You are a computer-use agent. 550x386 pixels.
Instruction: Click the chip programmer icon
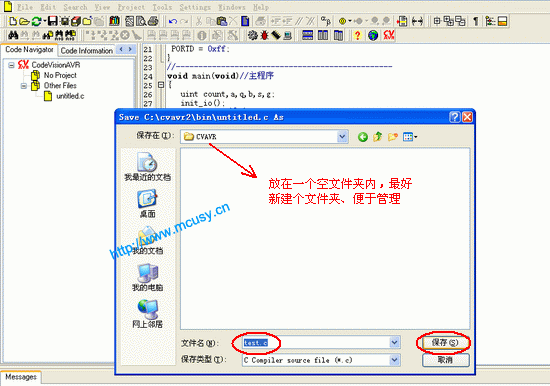[x=276, y=35]
